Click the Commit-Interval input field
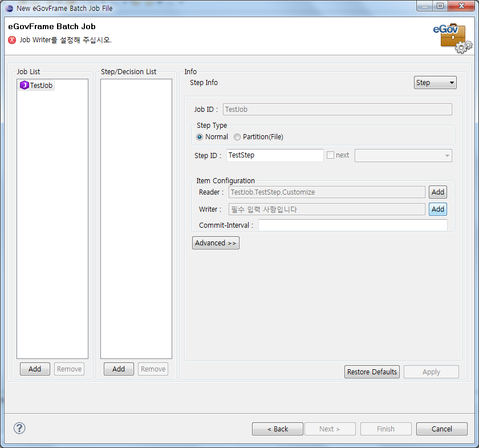This screenshot has width=479, height=448. click(x=352, y=225)
